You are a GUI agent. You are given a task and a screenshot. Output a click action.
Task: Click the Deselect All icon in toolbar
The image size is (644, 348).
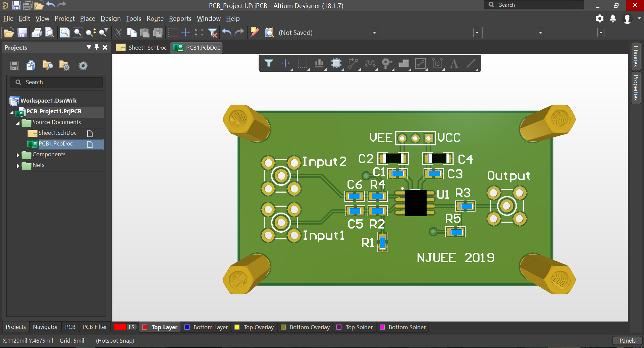click(x=199, y=33)
